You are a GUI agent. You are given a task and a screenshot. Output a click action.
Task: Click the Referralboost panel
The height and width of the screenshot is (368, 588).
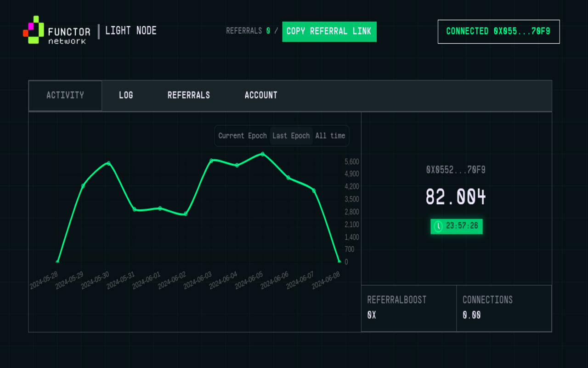click(409, 308)
